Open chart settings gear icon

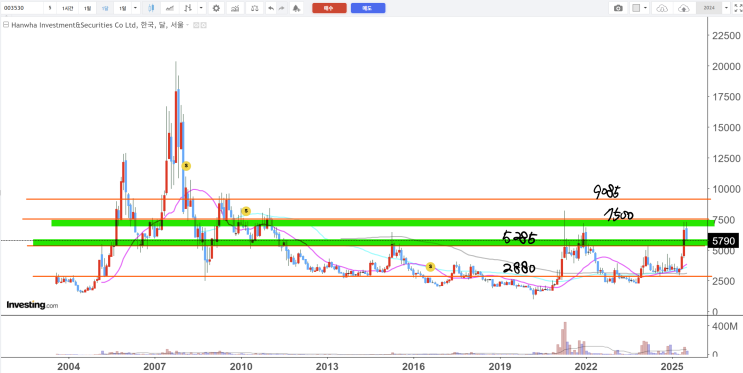pyautogui.click(x=216, y=8)
